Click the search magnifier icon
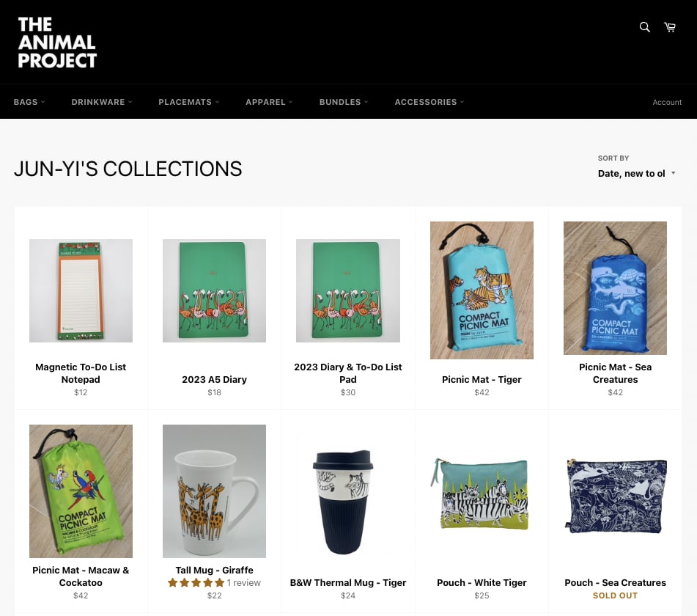The width and height of the screenshot is (697, 616). click(x=645, y=27)
